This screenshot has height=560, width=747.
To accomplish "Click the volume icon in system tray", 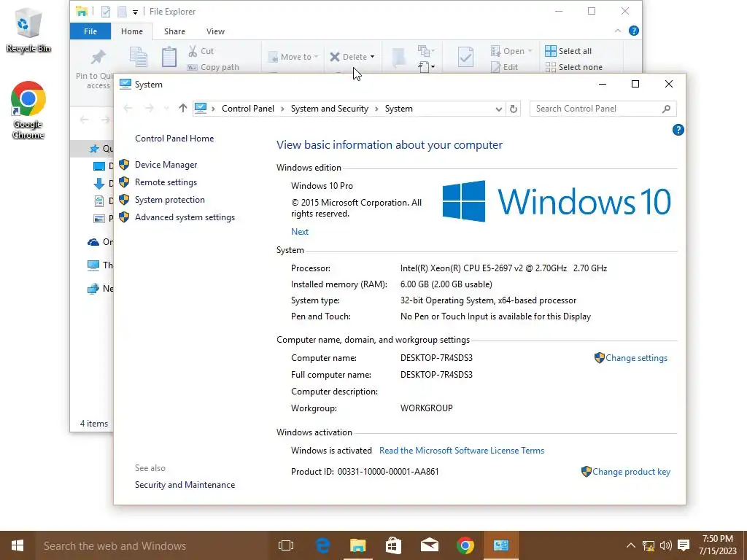I will tap(665, 545).
